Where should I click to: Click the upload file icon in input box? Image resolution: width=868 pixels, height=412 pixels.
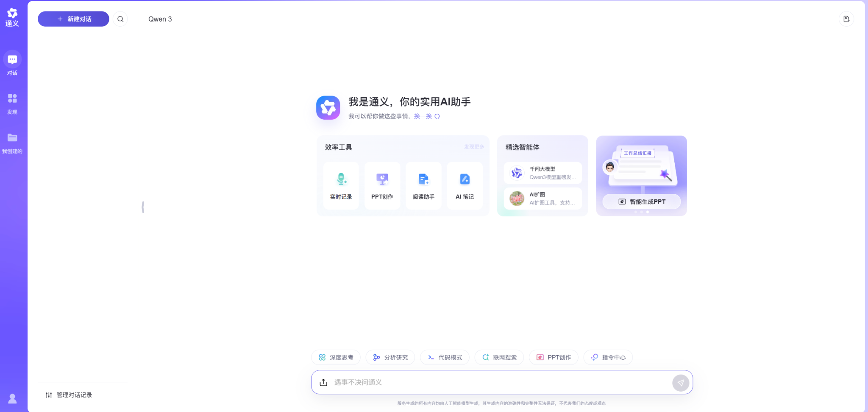323,382
